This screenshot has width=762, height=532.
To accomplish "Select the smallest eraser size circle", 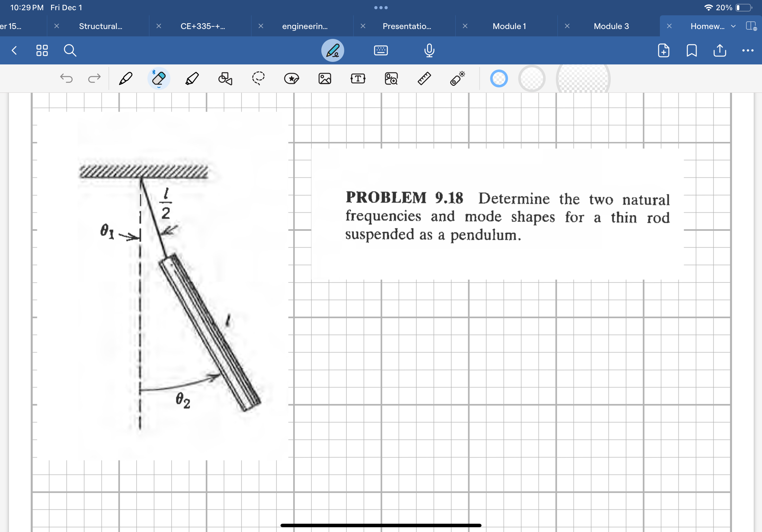I will click(499, 78).
